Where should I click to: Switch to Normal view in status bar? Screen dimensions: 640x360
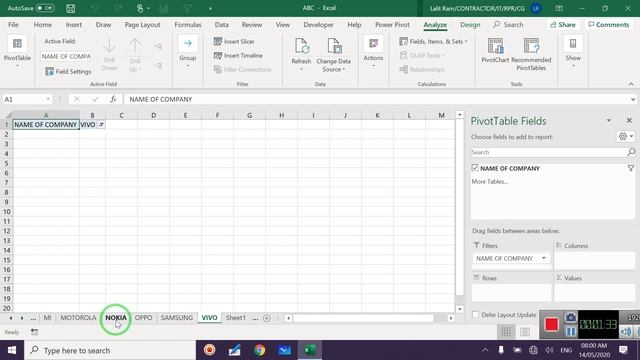506,332
